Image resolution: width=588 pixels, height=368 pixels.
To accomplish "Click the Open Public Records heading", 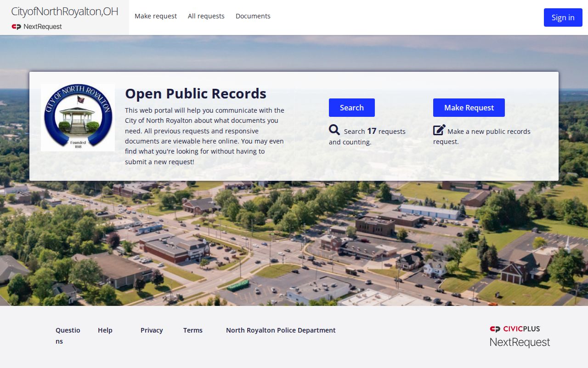I will pyautogui.click(x=196, y=93).
